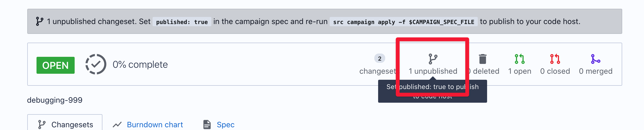The height and width of the screenshot is (130, 644).
Task: Click the src campaign apply command snippet
Action: 404,22
